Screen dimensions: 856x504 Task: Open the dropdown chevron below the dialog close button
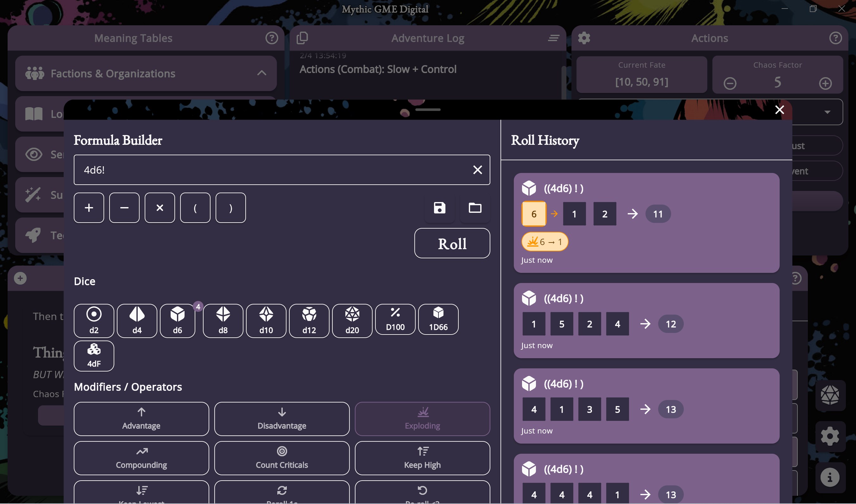pyautogui.click(x=827, y=113)
